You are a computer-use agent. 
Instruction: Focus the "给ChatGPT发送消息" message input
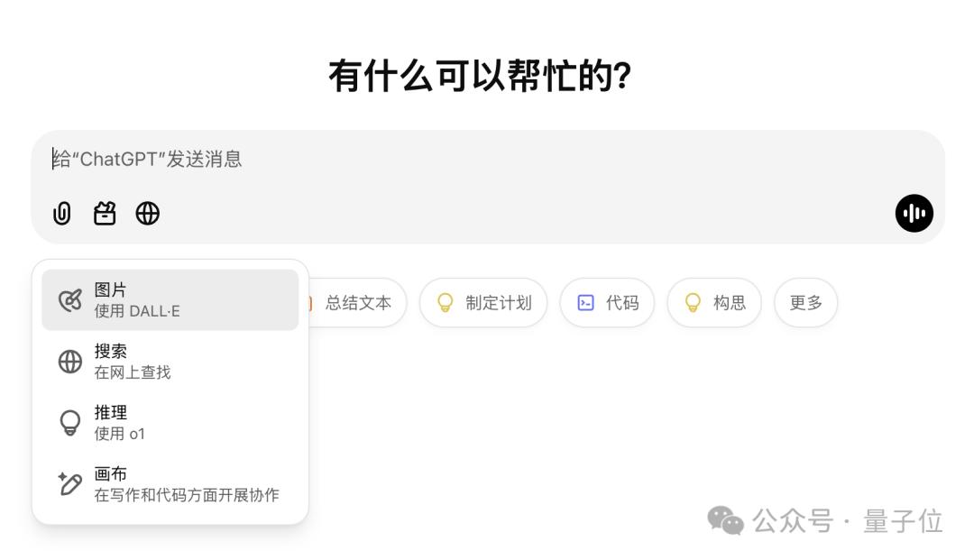(x=451, y=160)
